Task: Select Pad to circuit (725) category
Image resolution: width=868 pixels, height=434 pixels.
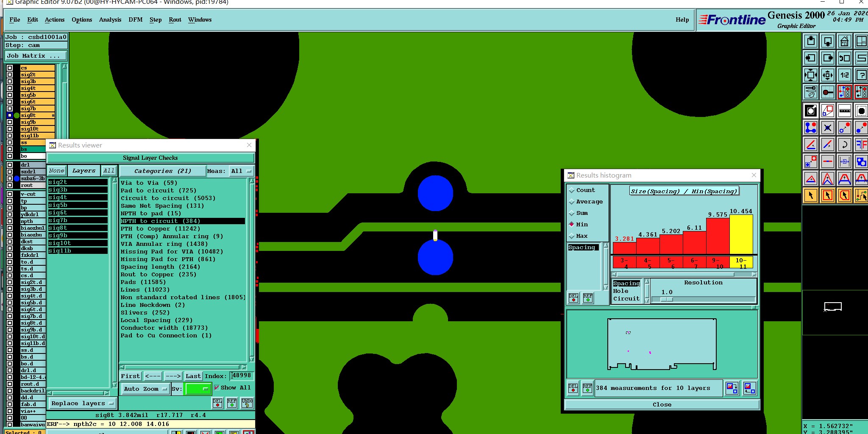Action: pyautogui.click(x=159, y=191)
